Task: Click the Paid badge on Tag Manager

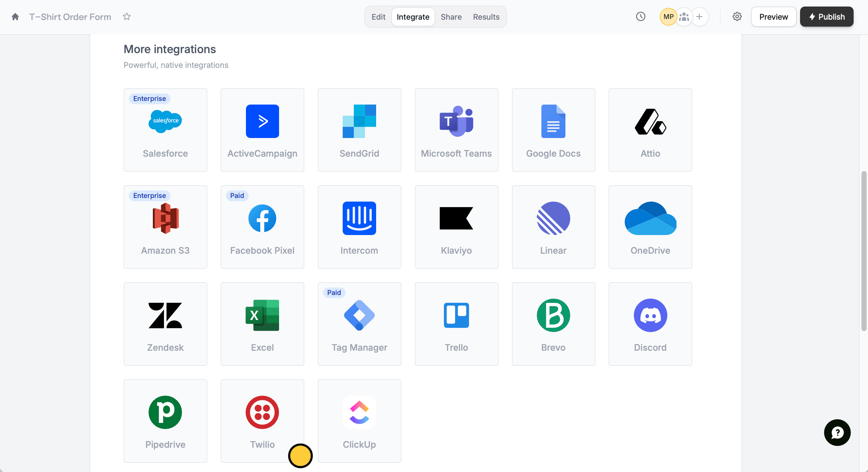Action: tap(334, 292)
